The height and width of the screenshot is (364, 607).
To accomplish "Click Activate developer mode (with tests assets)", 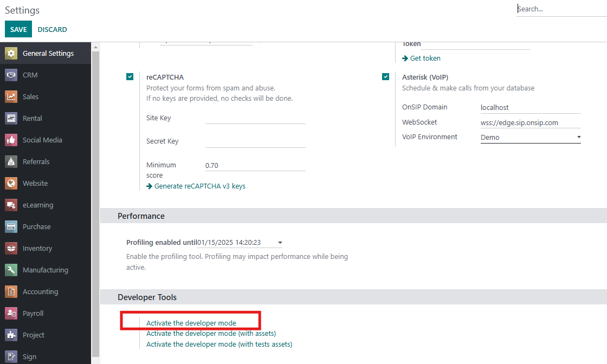I will (x=219, y=344).
